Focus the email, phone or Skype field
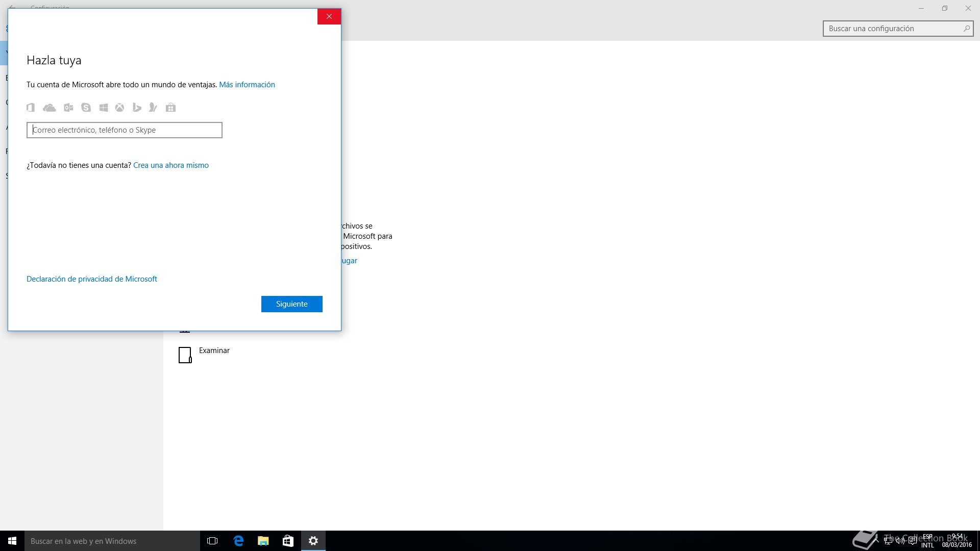Screen dimensions: 980x551 point(125,130)
